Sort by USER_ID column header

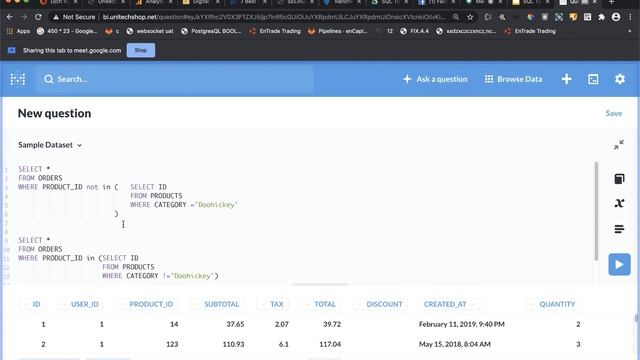click(x=80, y=304)
